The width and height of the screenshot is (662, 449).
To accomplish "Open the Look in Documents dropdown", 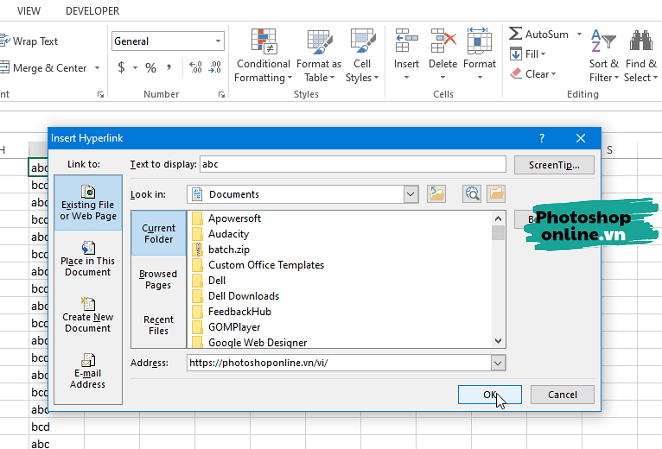I will (410, 194).
